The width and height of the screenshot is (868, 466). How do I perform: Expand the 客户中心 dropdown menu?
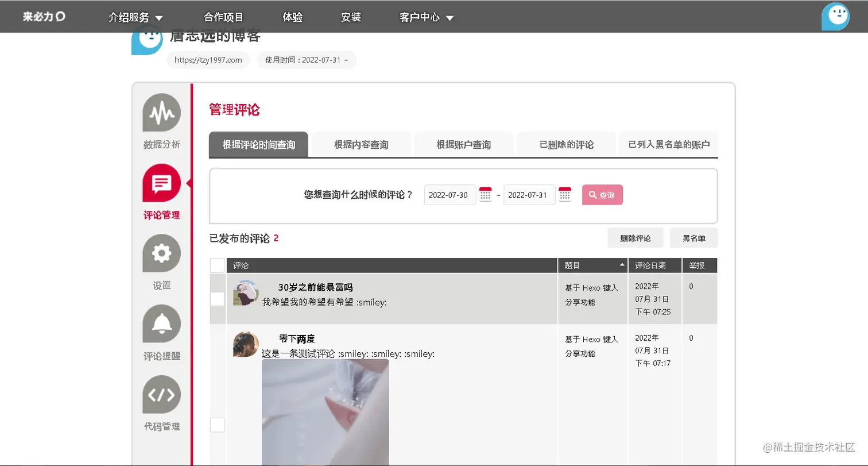coord(427,17)
